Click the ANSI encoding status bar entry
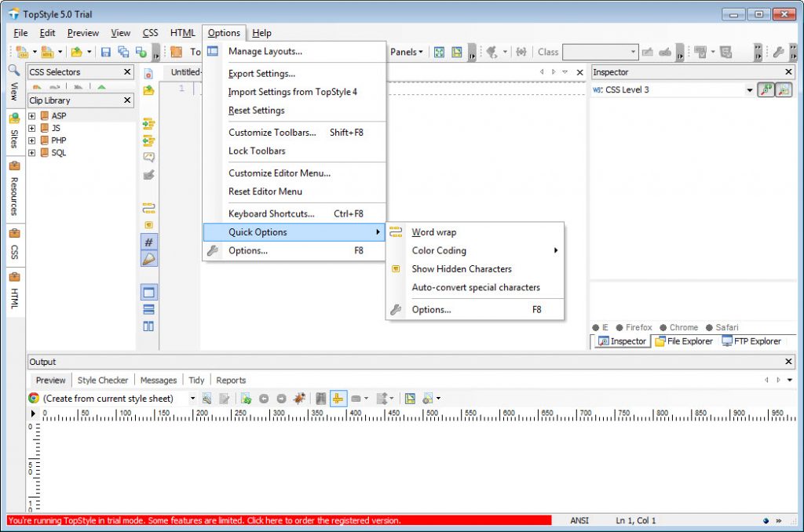 579,520
